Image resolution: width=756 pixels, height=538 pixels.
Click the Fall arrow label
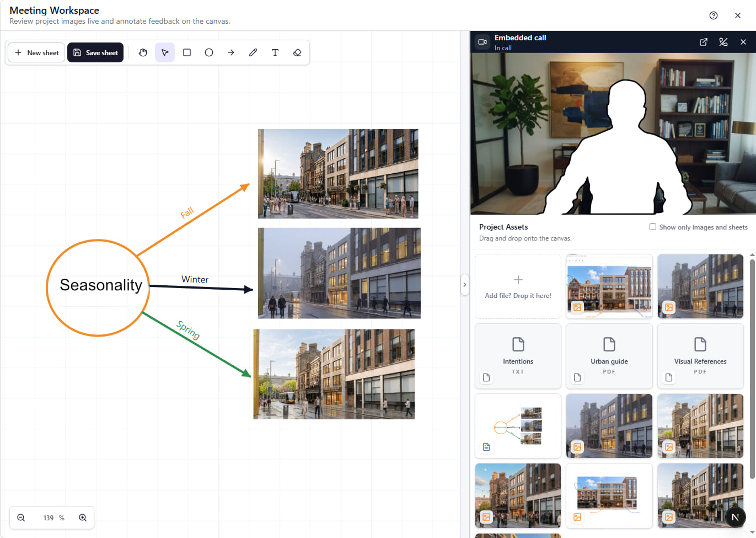[x=187, y=212]
